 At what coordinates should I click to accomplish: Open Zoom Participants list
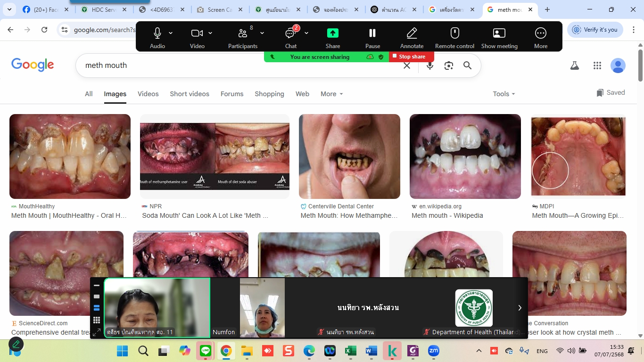[243, 33]
